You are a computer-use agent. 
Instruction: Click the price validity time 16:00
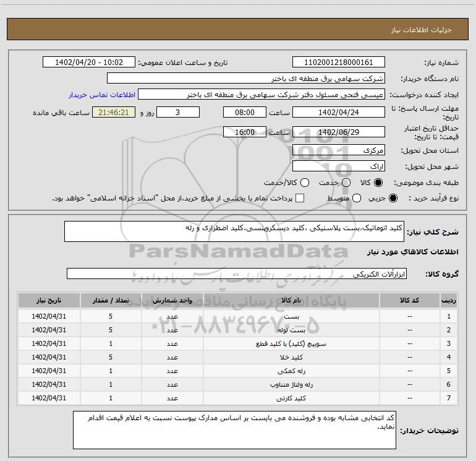coord(245,132)
